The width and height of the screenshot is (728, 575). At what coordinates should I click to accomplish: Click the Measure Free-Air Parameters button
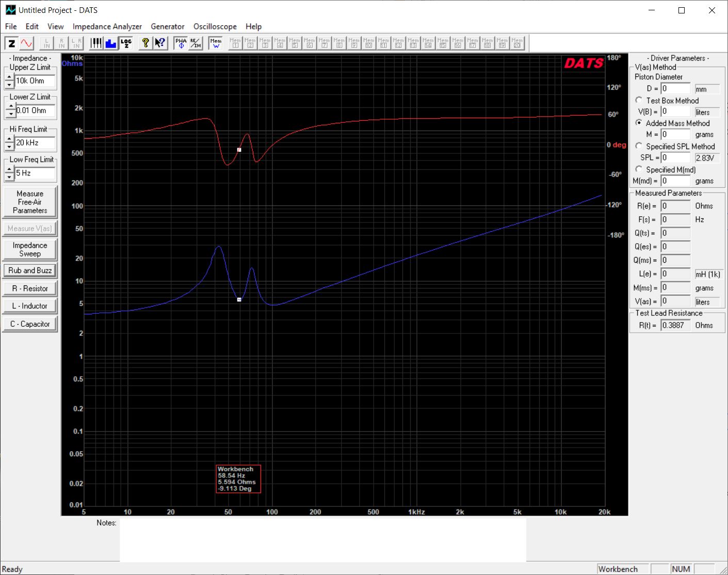click(30, 202)
